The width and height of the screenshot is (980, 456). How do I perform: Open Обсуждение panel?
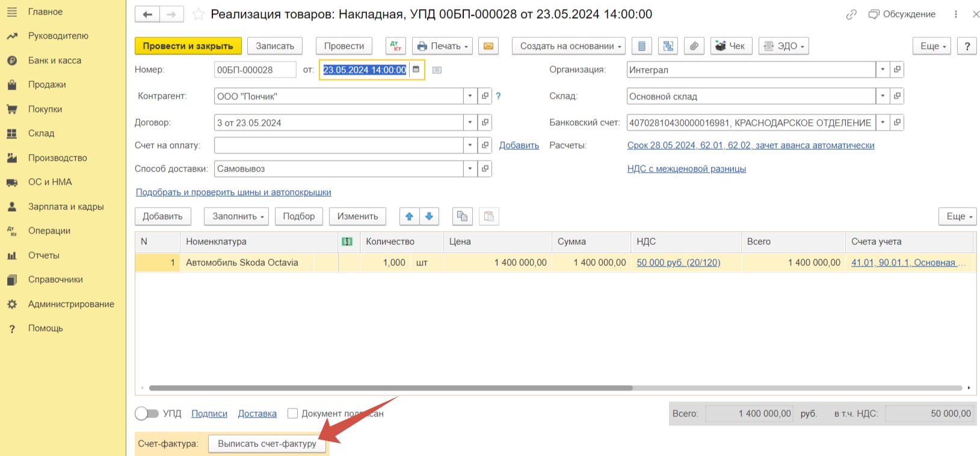pos(902,14)
